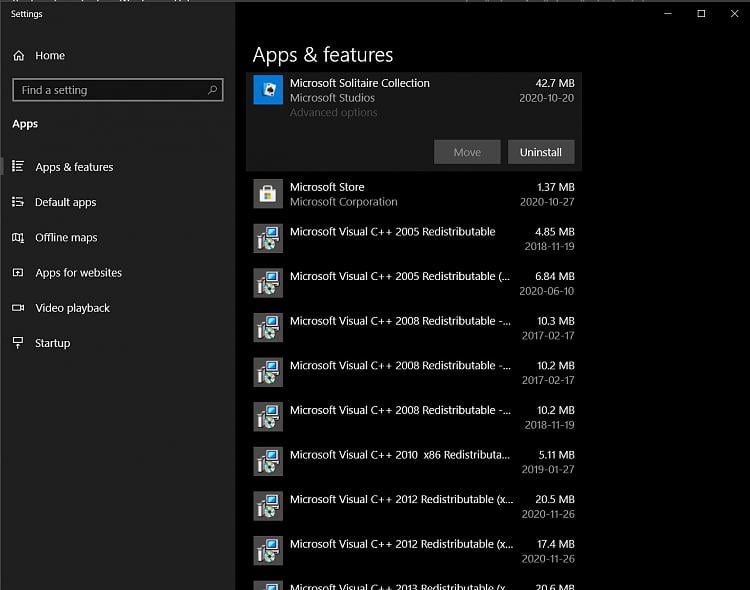Image resolution: width=750 pixels, height=590 pixels.
Task: Select the Microsoft Solitaire Collection title text
Action: (360, 83)
